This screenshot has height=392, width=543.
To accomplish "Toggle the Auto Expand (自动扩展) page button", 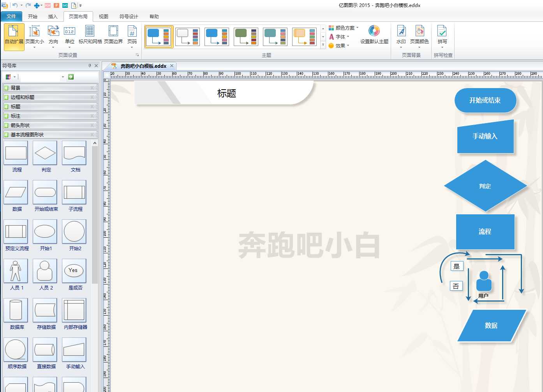I will tap(14, 37).
